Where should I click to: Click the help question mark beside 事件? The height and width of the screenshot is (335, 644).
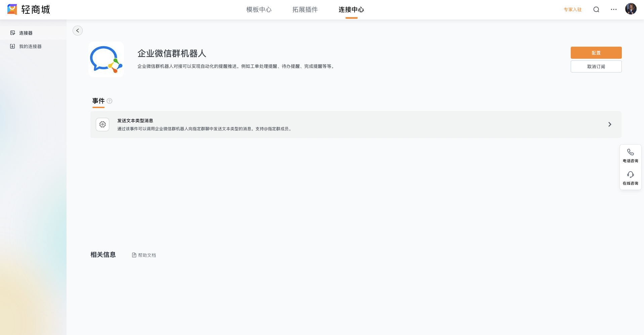click(x=110, y=101)
